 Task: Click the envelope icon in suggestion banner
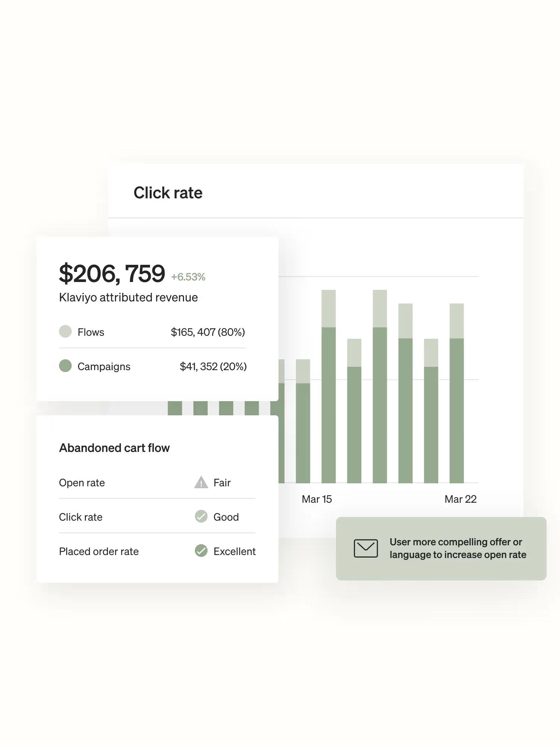[x=365, y=548]
